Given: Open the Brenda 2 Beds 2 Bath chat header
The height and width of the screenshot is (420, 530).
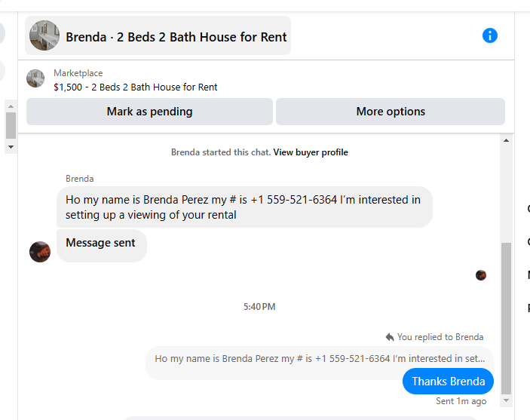Looking at the screenshot, I should click(x=176, y=36).
